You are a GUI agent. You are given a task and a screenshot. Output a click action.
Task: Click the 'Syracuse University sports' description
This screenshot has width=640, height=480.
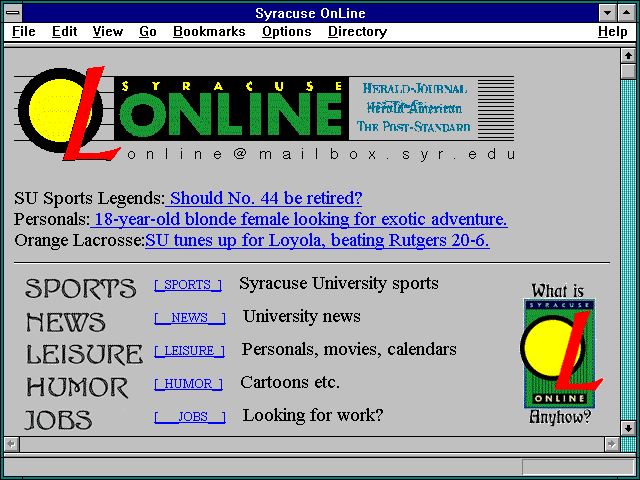coord(339,283)
